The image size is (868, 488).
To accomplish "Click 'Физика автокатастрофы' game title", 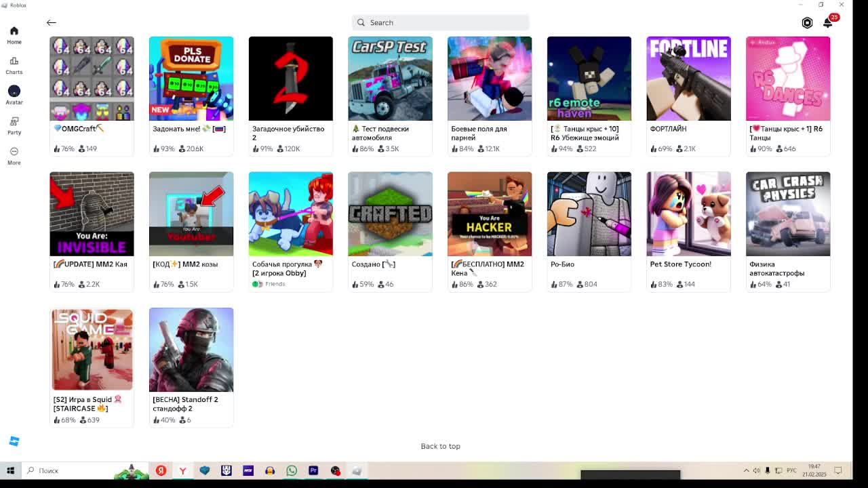I will tap(777, 268).
